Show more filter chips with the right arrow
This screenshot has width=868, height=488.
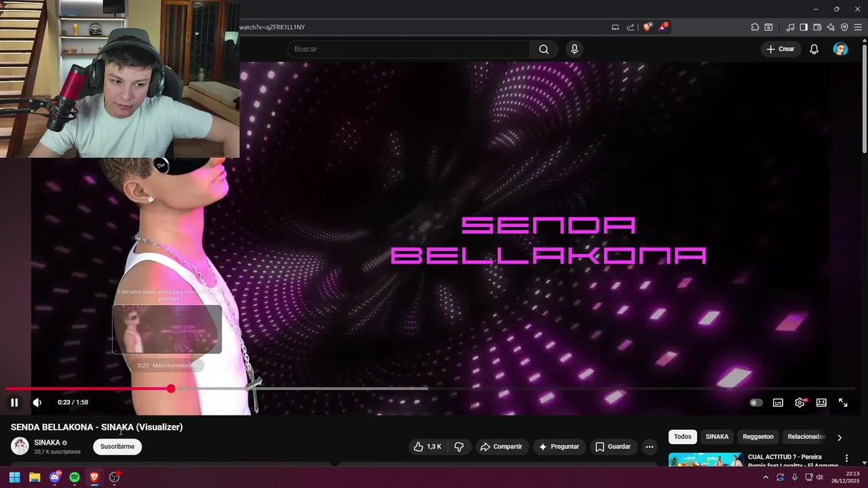pyautogui.click(x=840, y=437)
